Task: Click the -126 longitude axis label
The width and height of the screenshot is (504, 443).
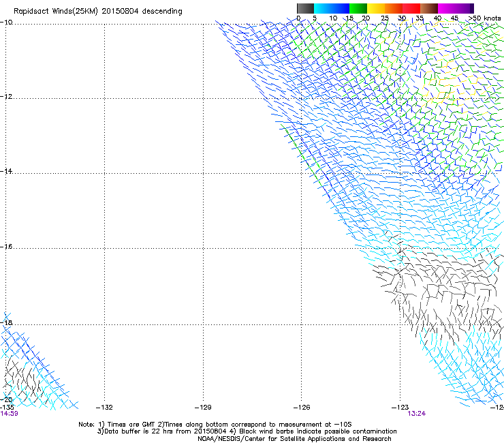Action: pyautogui.click(x=302, y=408)
